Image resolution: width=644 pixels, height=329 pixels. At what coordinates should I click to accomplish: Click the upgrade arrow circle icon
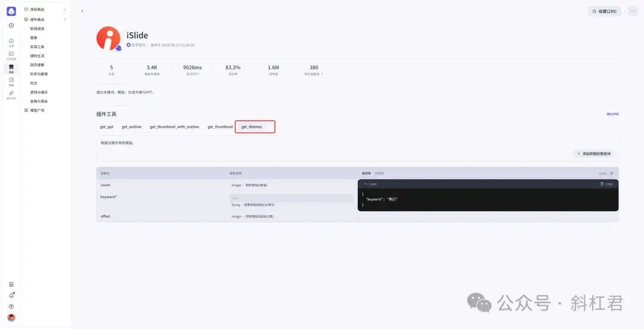(x=11, y=306)
